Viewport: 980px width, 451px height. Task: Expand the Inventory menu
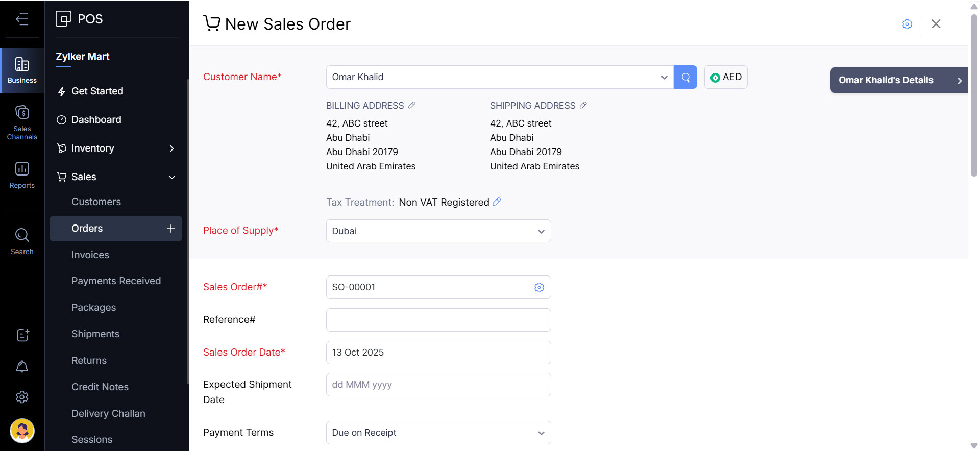(171, 148)
